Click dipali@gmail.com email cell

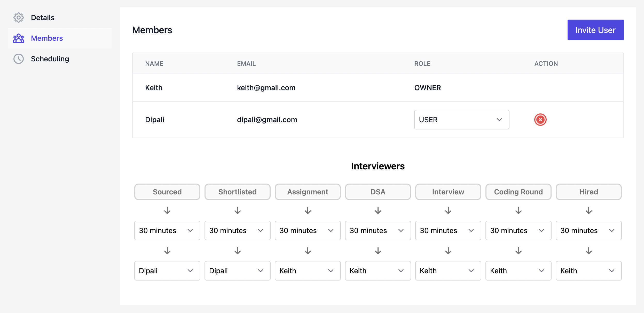click(x=267, y=120)
